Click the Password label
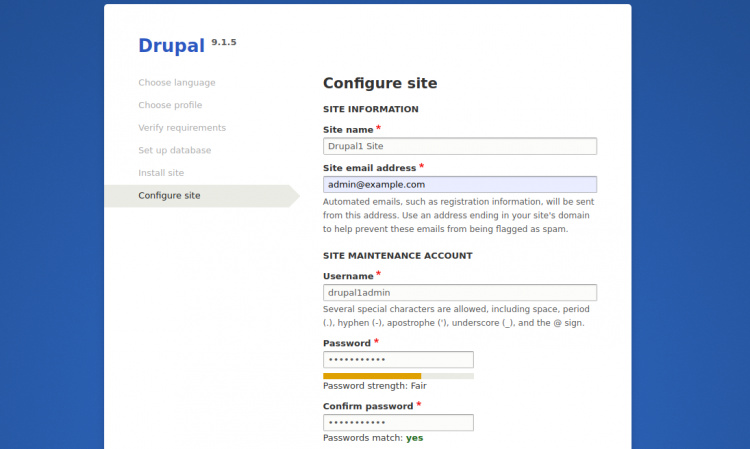The height and width of the screenshot is (449, 750). 347,343
